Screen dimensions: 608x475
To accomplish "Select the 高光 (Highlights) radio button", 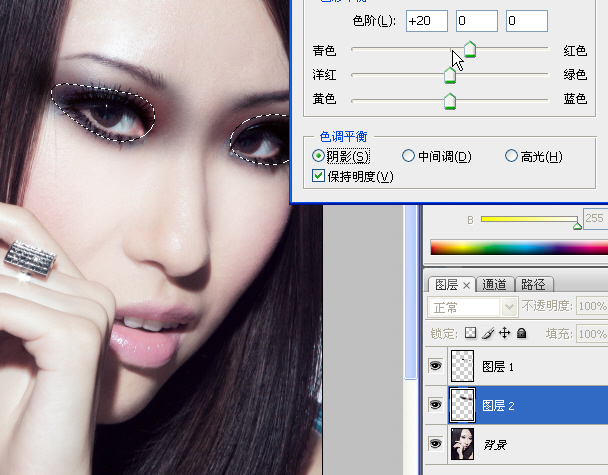I will click(x=512, y=156).
